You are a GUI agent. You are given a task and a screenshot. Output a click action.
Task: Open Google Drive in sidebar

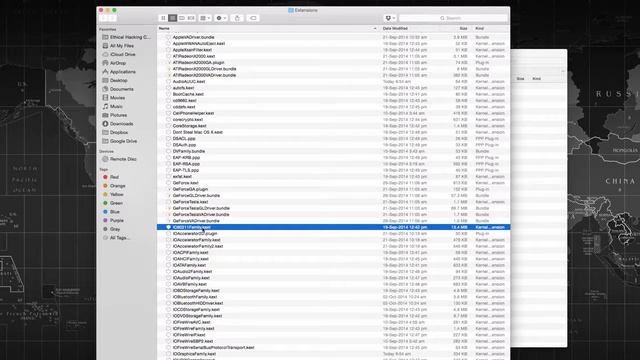click(120, 141)
